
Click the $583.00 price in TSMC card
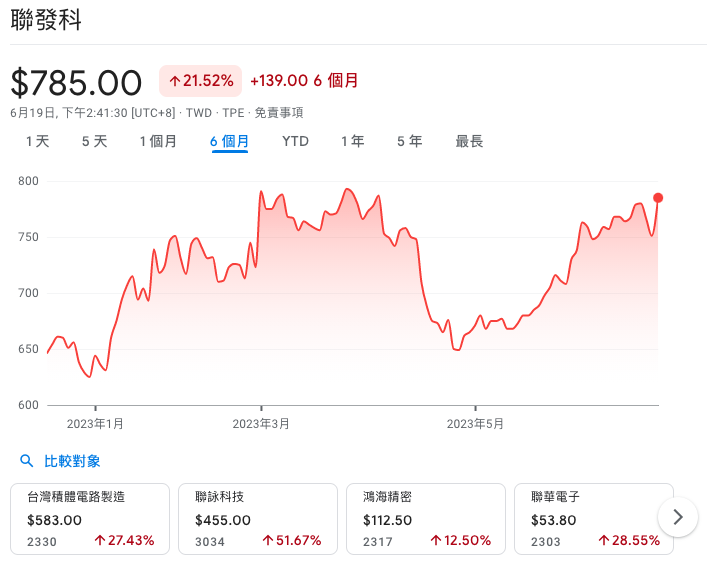point(54,520)
